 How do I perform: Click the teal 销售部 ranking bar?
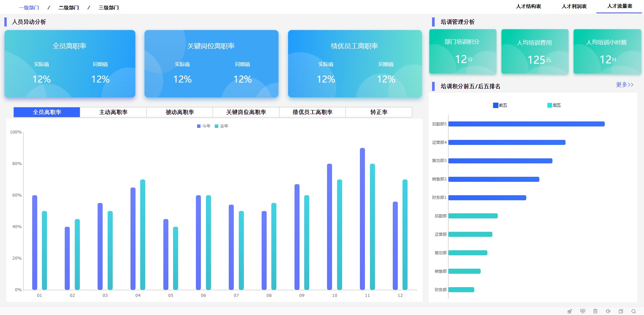pyautogui.click(x=465, y=271)
